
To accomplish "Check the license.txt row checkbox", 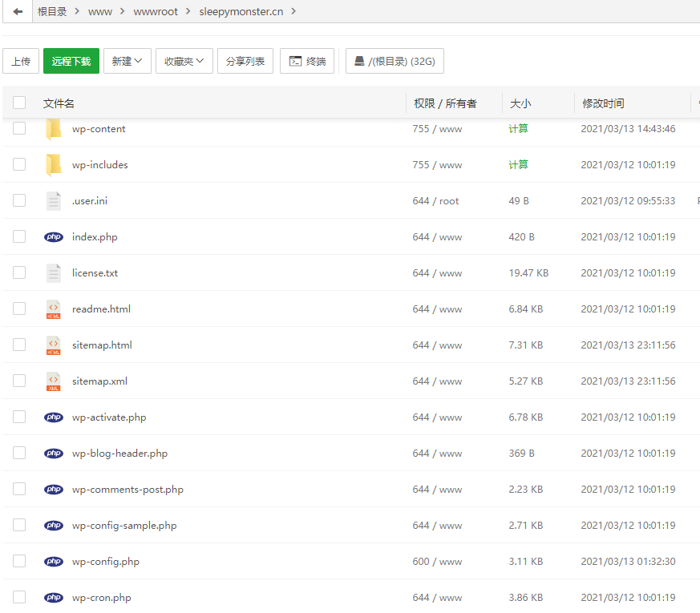I will pyautogui.click(x=19, y=272).
